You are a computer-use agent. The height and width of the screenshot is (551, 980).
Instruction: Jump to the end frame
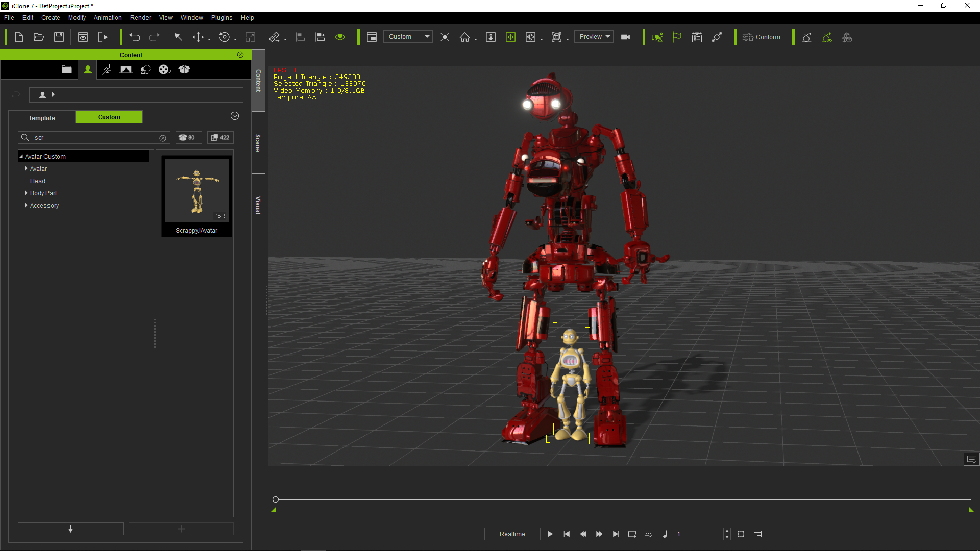pyautogui.click(x=616, y=534)
